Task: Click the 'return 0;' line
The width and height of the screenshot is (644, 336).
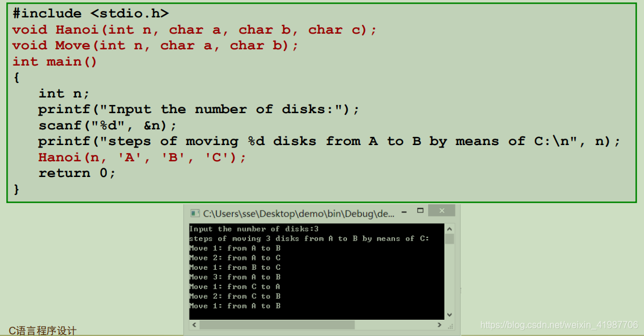Action: point(77,174)
